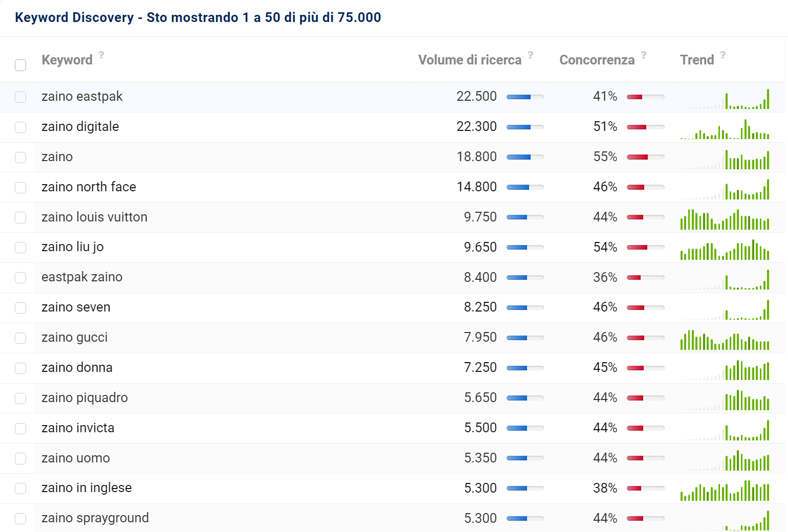Tick zaino louis vuitton checkbox
Viewport: 788px width, 532px height.
(x=20, y=218)
